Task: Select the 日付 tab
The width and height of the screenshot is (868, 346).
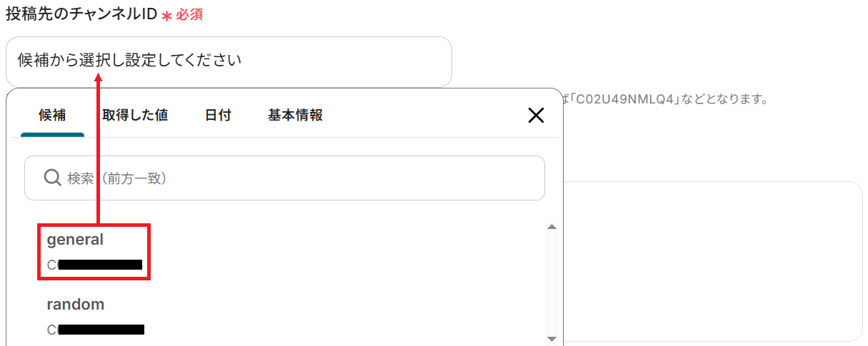Action: click(x=218, y=115)
